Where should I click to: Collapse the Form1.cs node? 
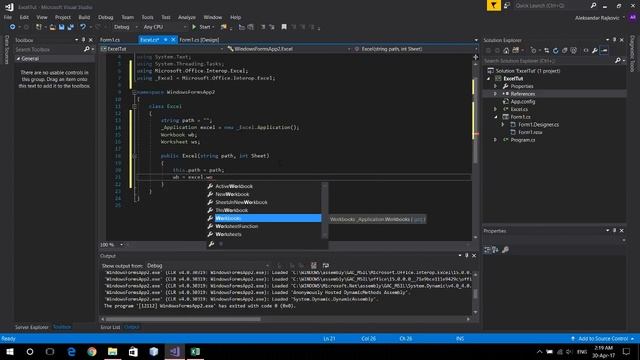496,117
